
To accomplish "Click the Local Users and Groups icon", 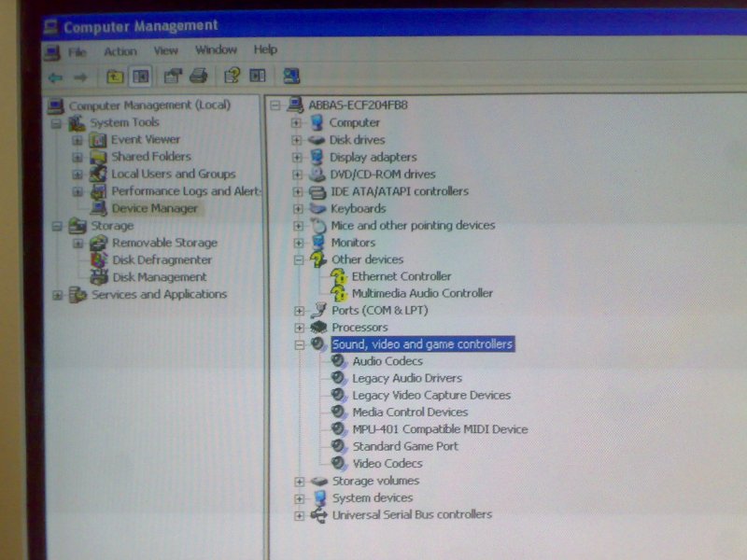I will point(98,175).
